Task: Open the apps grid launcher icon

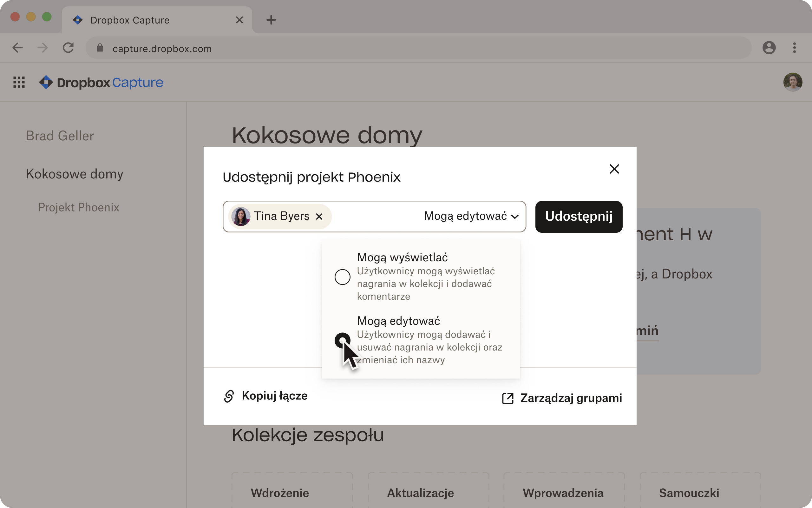Action: (19, 82)
